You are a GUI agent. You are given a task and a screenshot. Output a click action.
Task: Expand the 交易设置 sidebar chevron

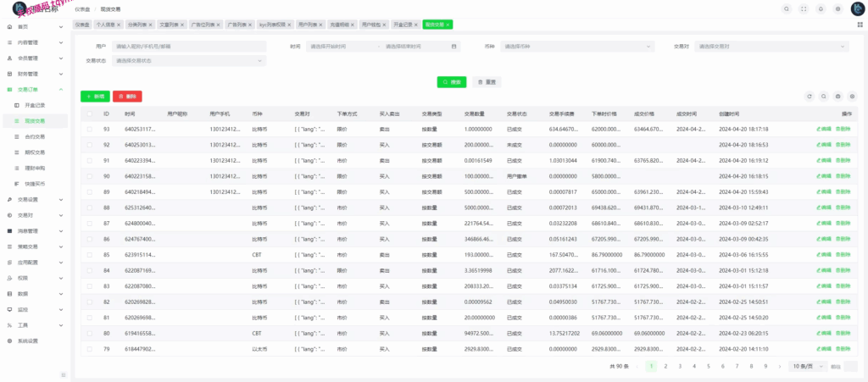click(61, 200)
